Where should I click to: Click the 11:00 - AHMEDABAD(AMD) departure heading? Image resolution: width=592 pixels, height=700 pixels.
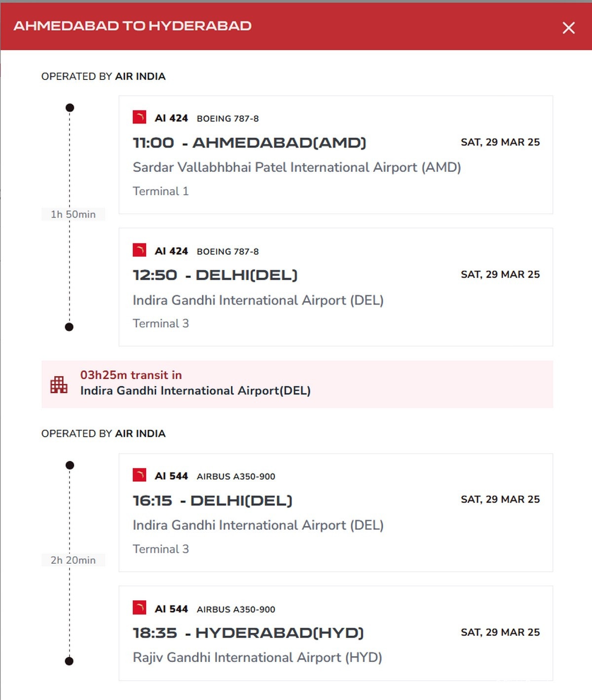(250, 143)
